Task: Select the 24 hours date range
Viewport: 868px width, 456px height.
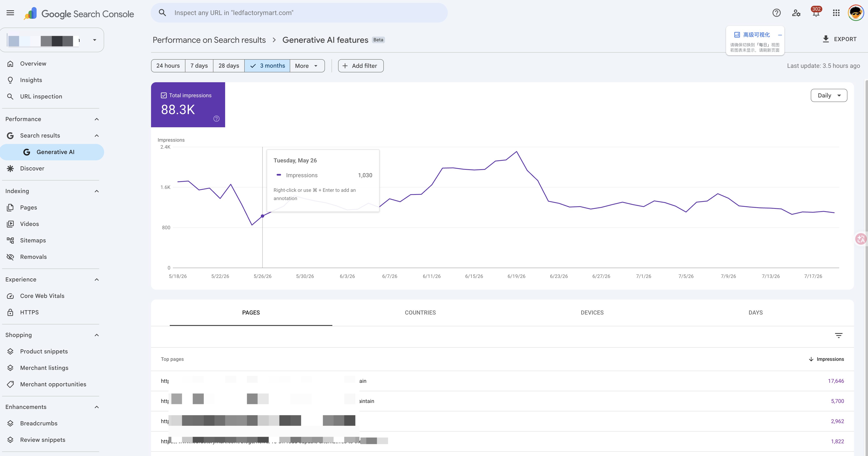Action: pyautogui.click(x=168, y=66)
